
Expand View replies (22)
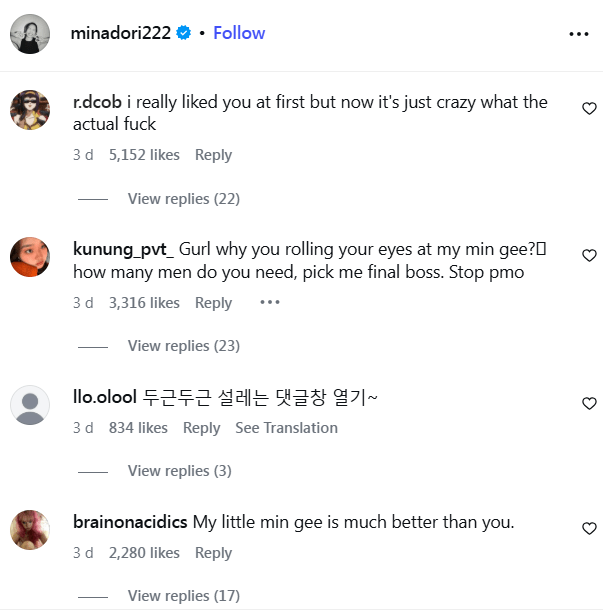coord(183,199)
